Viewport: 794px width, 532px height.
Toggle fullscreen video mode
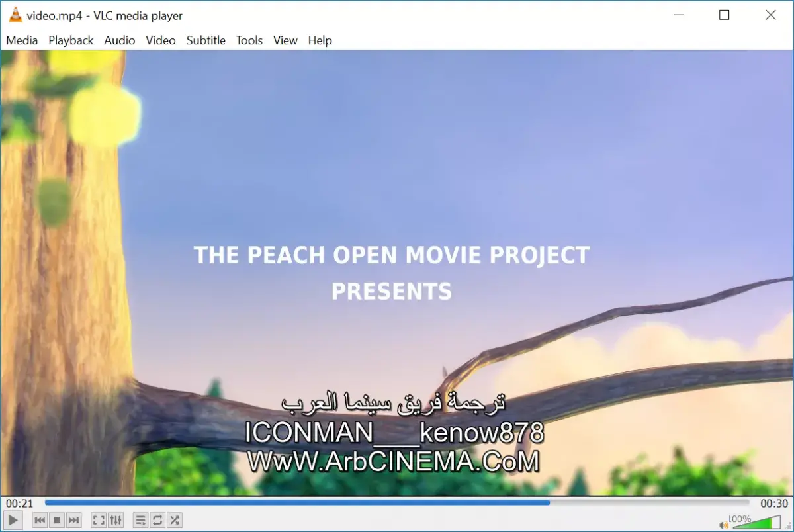click(x=99, y=520)
